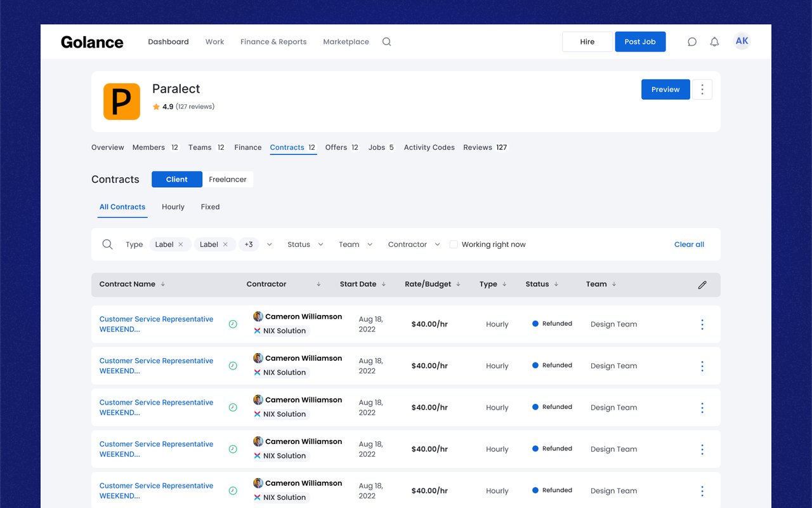Remove the first Label filter chip

click(181, 244)
